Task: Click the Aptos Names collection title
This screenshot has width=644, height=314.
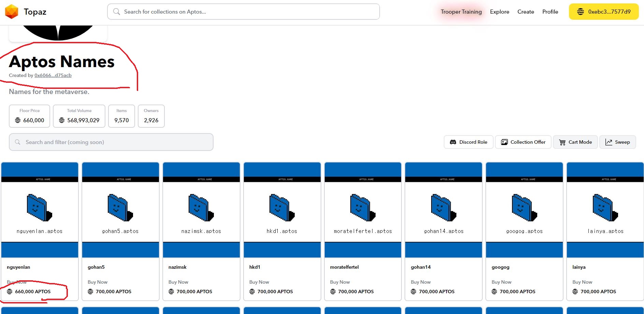Action: point(62,62)
